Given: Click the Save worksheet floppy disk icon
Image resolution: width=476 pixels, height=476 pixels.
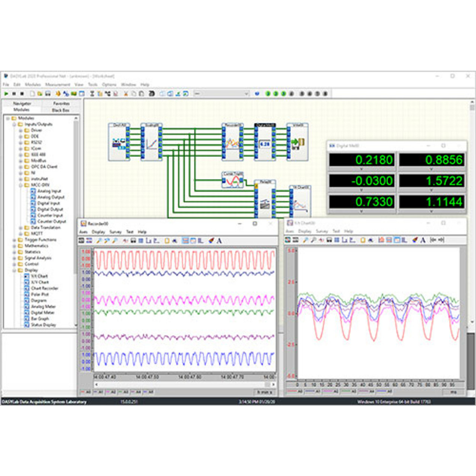Looking at the screenshot, I should click(x=47, y=93).
